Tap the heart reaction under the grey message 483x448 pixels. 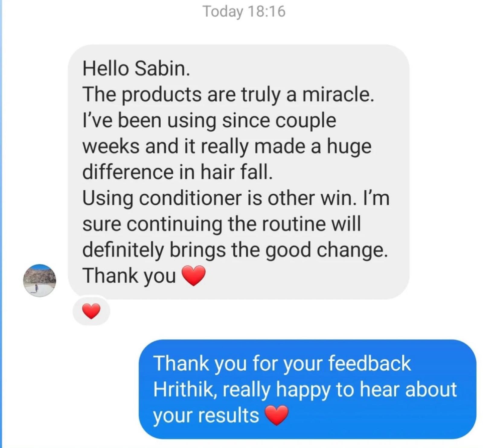coord(91,311)
